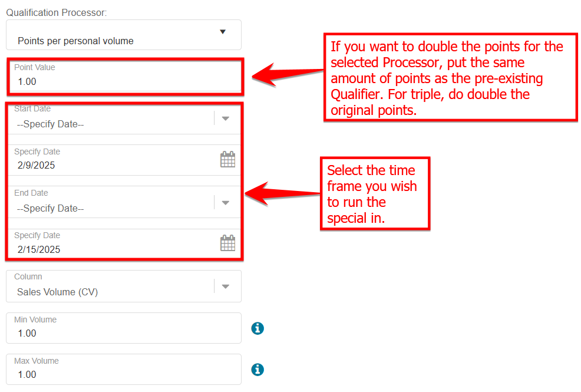Click the Column field chevron arrow
581x392 pixels.
tap(225, 286)
